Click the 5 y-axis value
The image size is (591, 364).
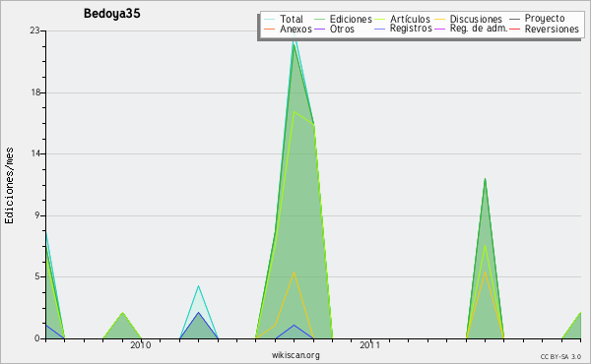pyautogui.click(x=37, y=276)
